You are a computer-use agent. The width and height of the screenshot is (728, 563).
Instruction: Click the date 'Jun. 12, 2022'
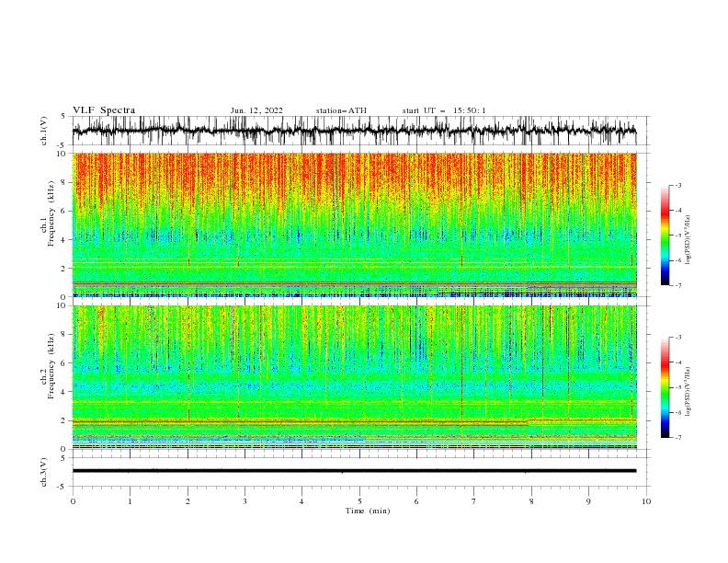(256, 110)
